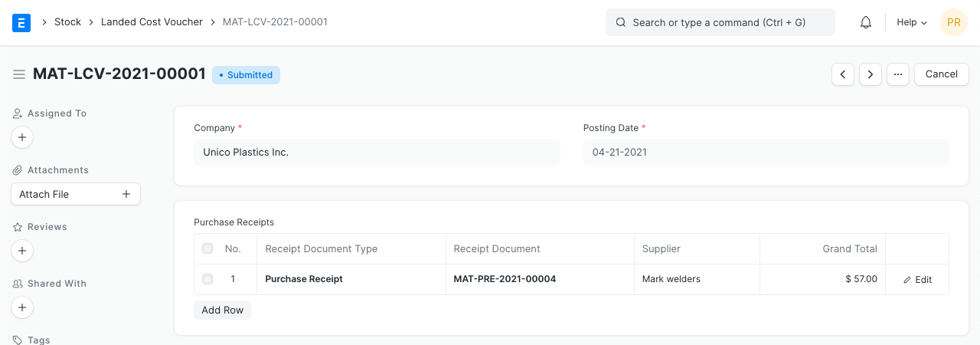Toggle the sidebar hamburger menu icon

19,74
